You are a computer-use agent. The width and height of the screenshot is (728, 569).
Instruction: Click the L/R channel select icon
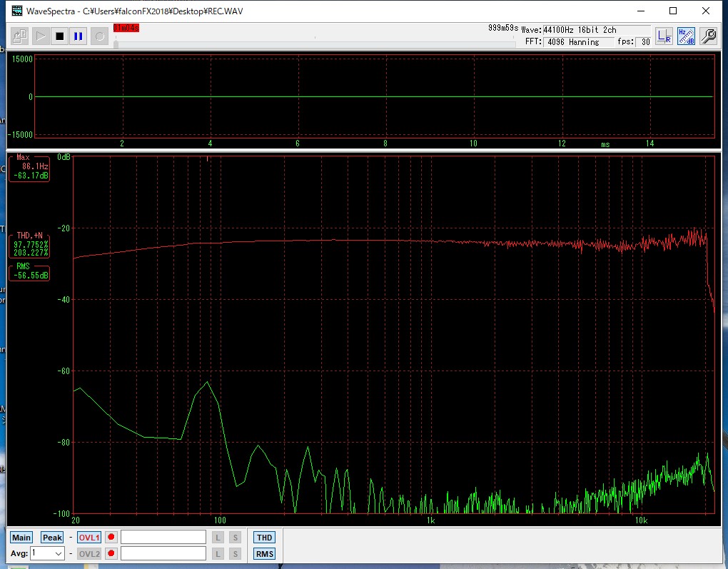pyautogui.click(x=664, y=36)
